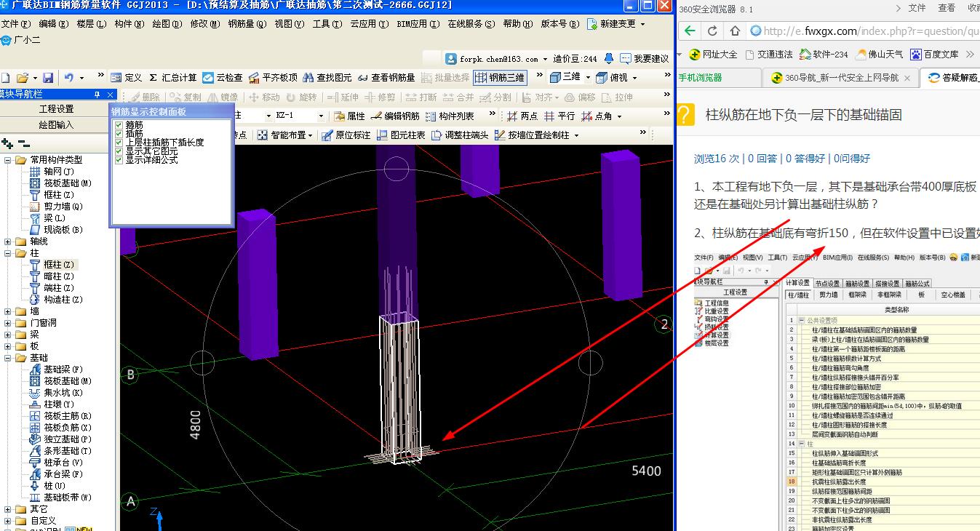Click the 筏板基础(M) icon under 基础
Viewport: 980px width, 531px height.
[x=35, y=381]
